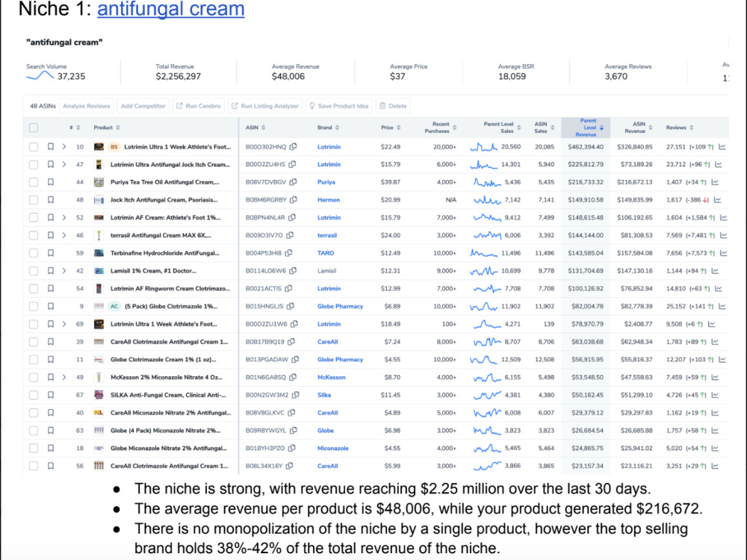Click Save Product Idea button
Screen dimensions: 747x560
pos(338,106)
